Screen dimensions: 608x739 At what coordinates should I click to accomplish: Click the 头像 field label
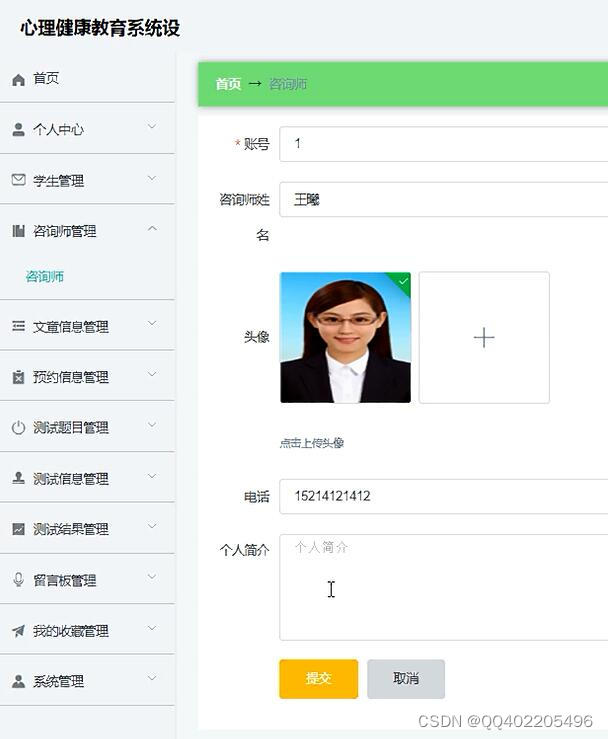point(257,337)
